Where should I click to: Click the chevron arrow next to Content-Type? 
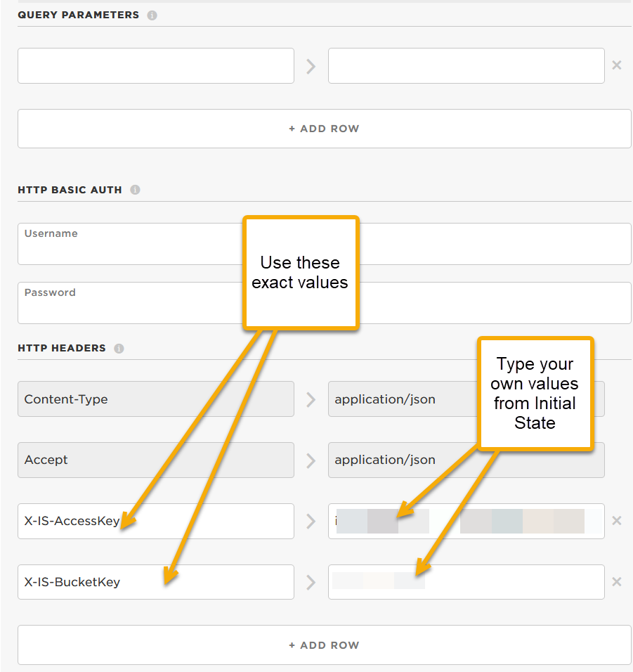pos(311,399)
